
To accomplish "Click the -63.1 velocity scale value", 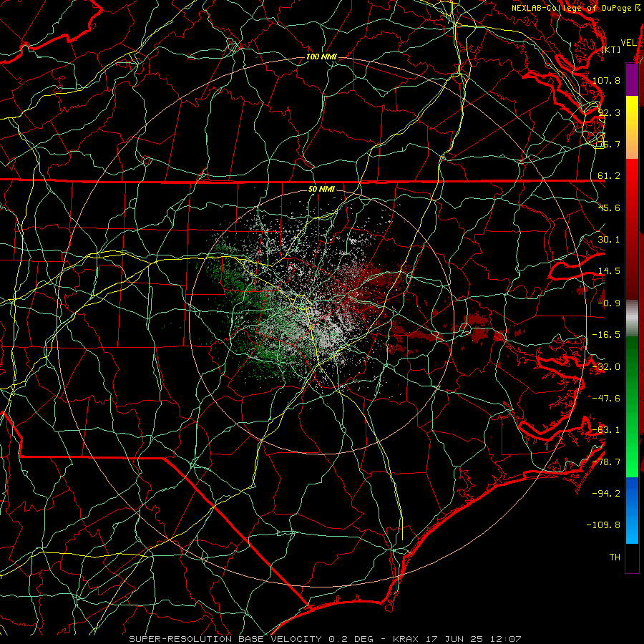I will pos(606,430).
